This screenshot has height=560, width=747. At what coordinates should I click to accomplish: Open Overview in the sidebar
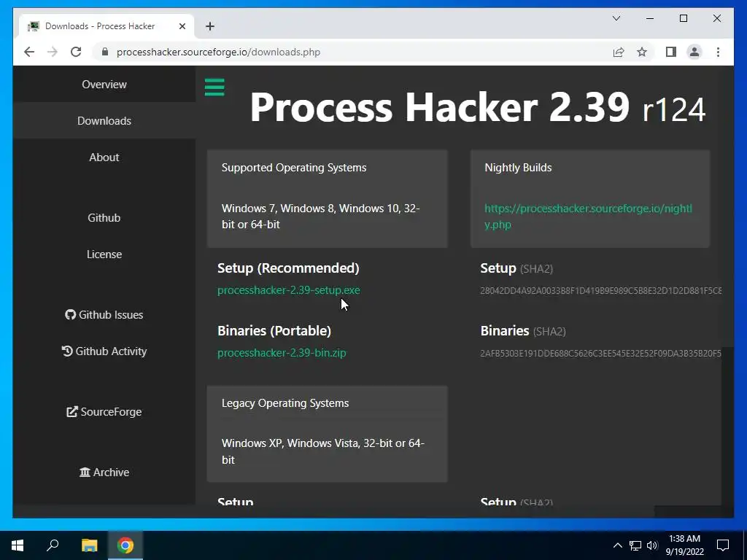tap(104, 85)
